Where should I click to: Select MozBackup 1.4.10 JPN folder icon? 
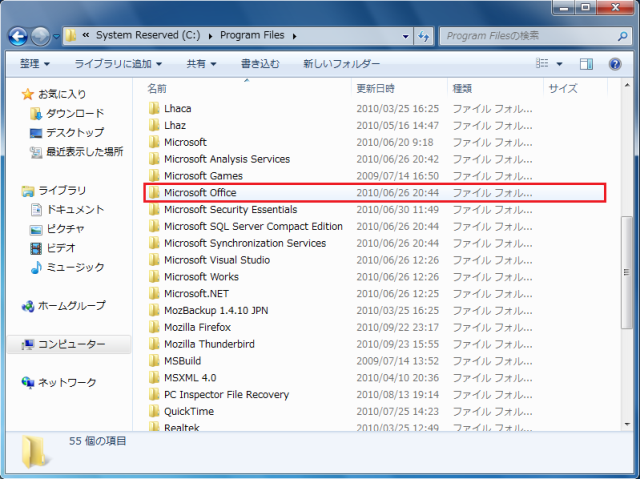pyautogui.click(x=154, y=310)
